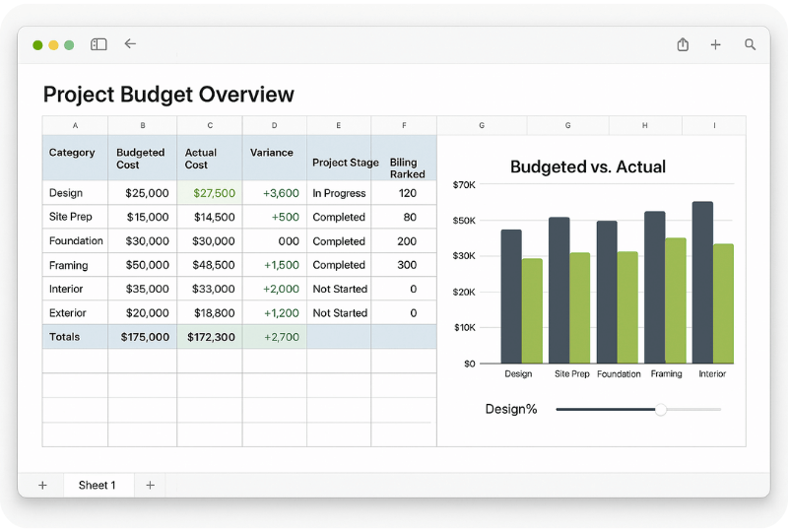788x532 pixels.
Task: Click the Budgeted vs. Actual chart title
Action: (x=587, y=166)
